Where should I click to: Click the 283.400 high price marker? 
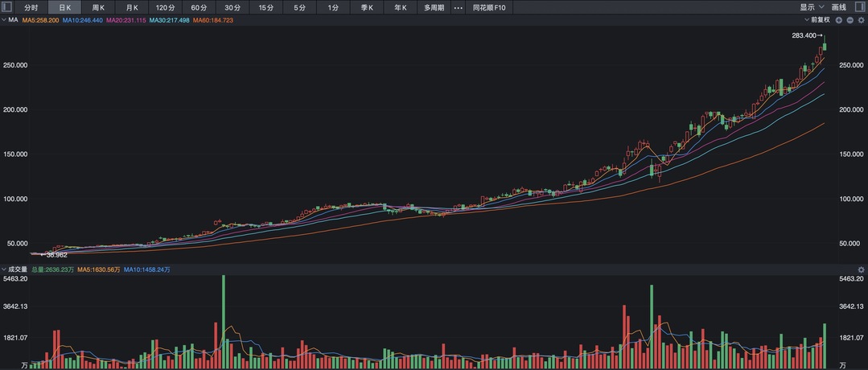tap(808, 35)
